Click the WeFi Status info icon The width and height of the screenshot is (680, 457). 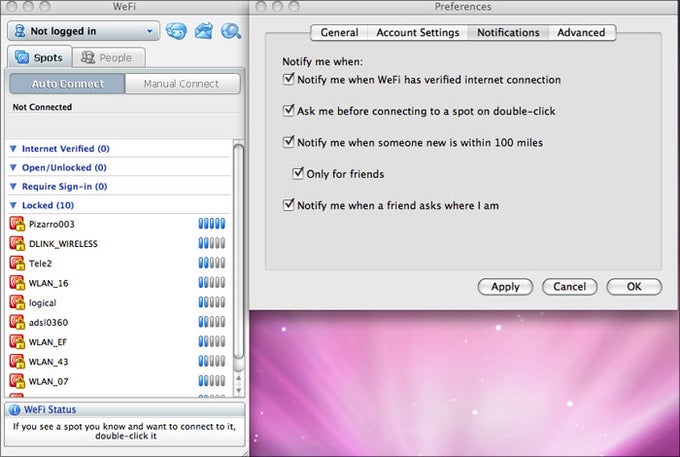point(14,410)
